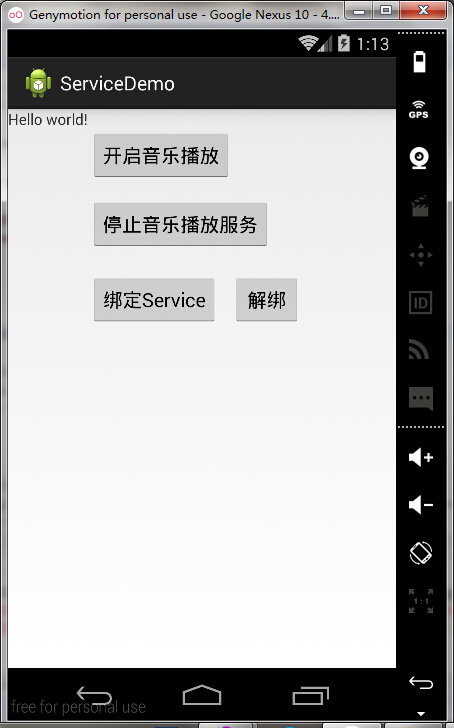Open the Genymotion battery widget

[419, 62]
